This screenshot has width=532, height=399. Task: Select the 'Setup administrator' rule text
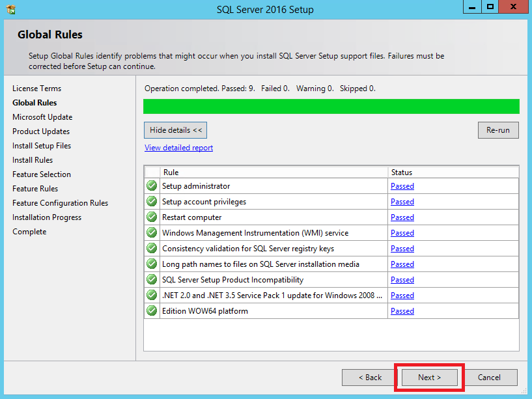point(196,186)
